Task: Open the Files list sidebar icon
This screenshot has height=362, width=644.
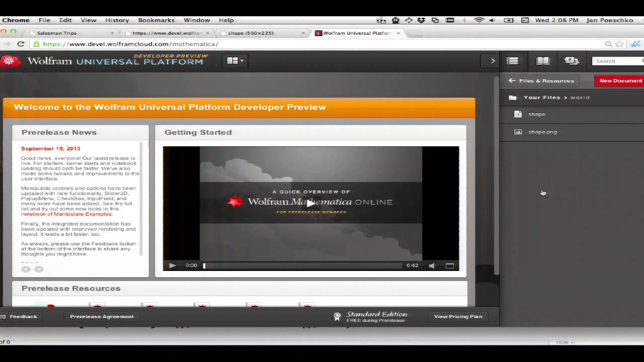Action: (x=512, y=61)
